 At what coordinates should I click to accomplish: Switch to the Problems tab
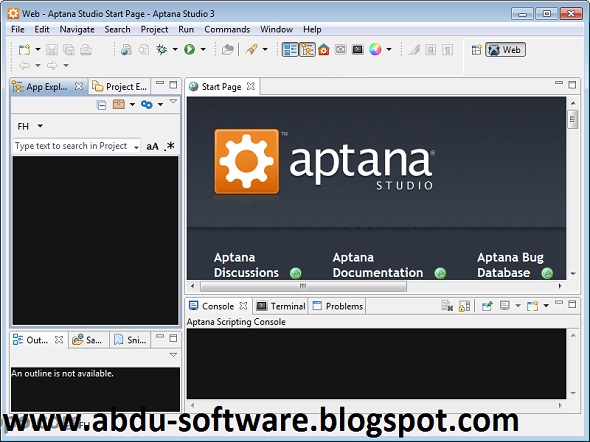(338, 306)
